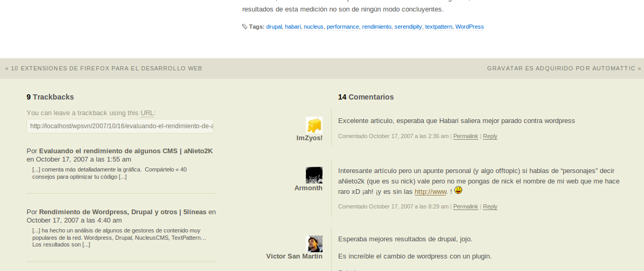Open Permalink of Armonth's comment
Image resolution: width=644 pixels, height=271 pixels.
click(x=465, y=206)
